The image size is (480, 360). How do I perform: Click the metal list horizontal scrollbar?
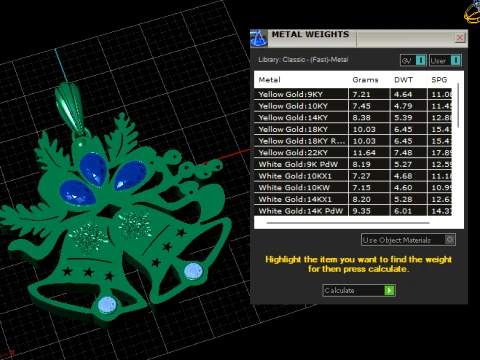click(x=348, y=223)
